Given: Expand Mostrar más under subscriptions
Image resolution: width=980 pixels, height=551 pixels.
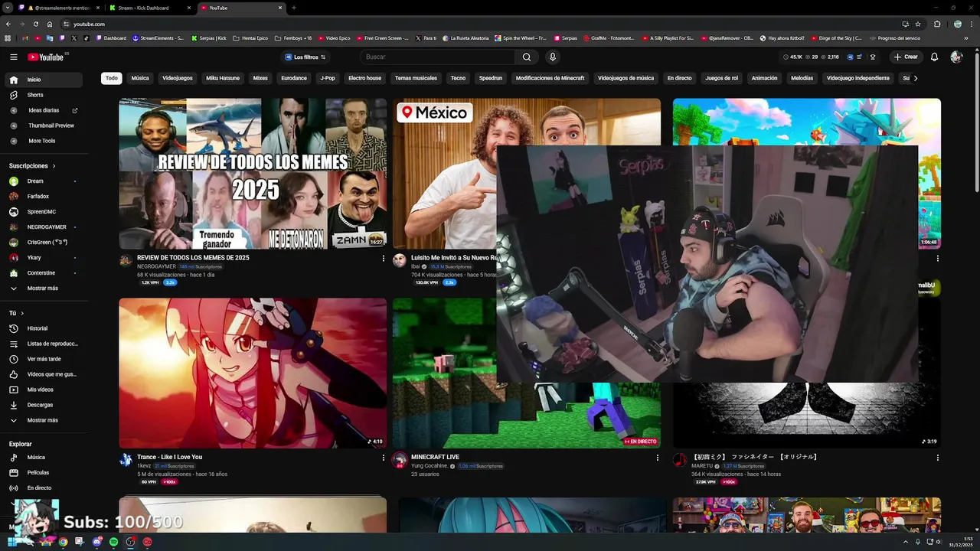Looking at the screenshot, I should pyautogui.click(x=43, y=289).
